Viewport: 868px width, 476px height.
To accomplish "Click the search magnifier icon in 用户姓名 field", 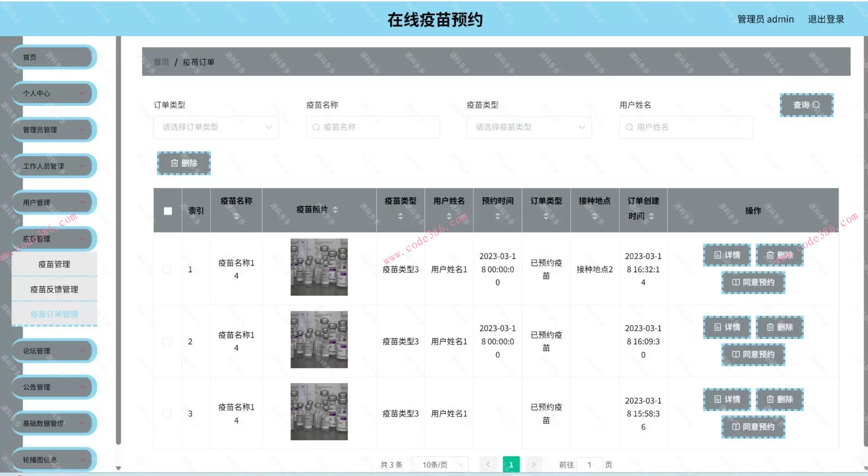I will (x=629, y=127).
